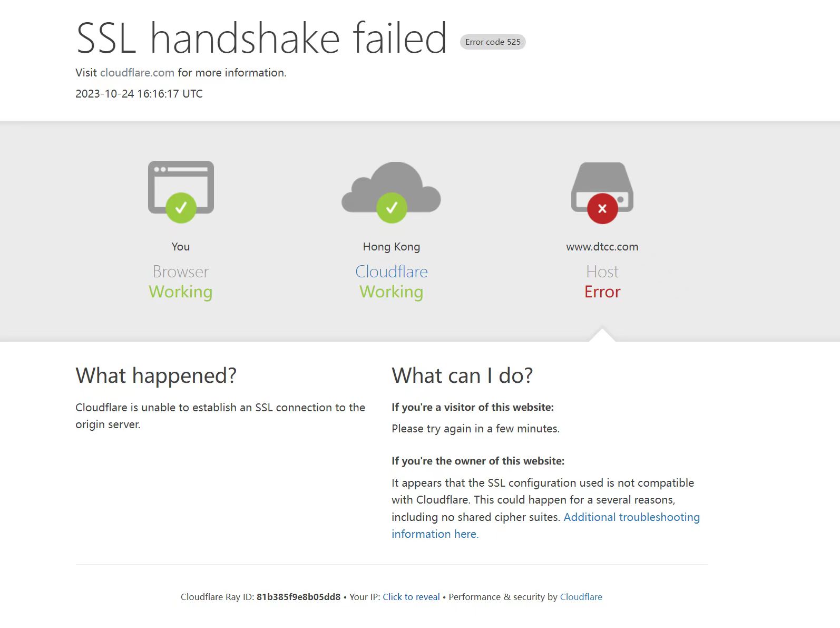Click the What happened? heading
840x628 pixels.
pyautogui.click(x=156, y=375)
